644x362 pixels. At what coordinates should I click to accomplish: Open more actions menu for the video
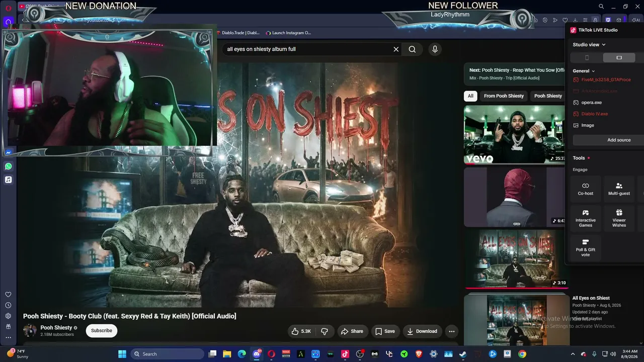(451, 331)
